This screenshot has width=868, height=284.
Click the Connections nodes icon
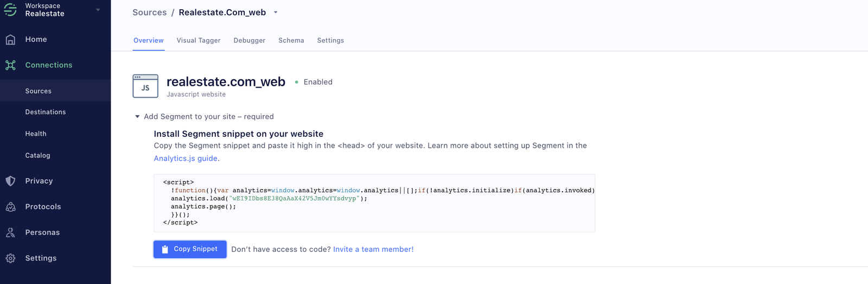click(10, 65)
